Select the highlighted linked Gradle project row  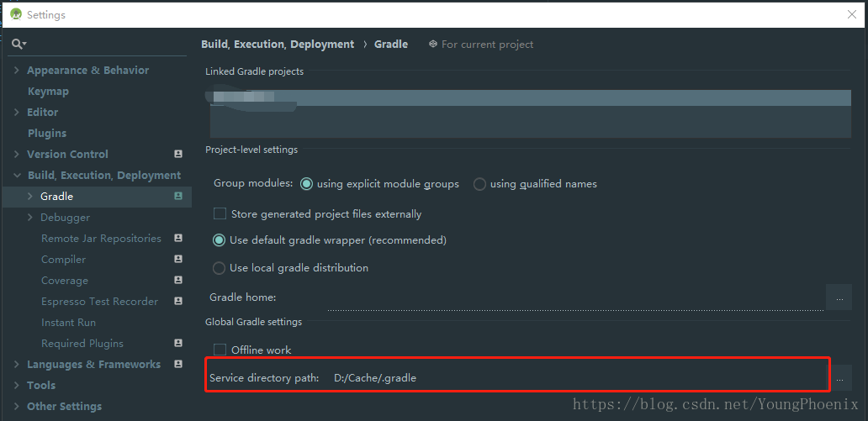tap(531, 97)
